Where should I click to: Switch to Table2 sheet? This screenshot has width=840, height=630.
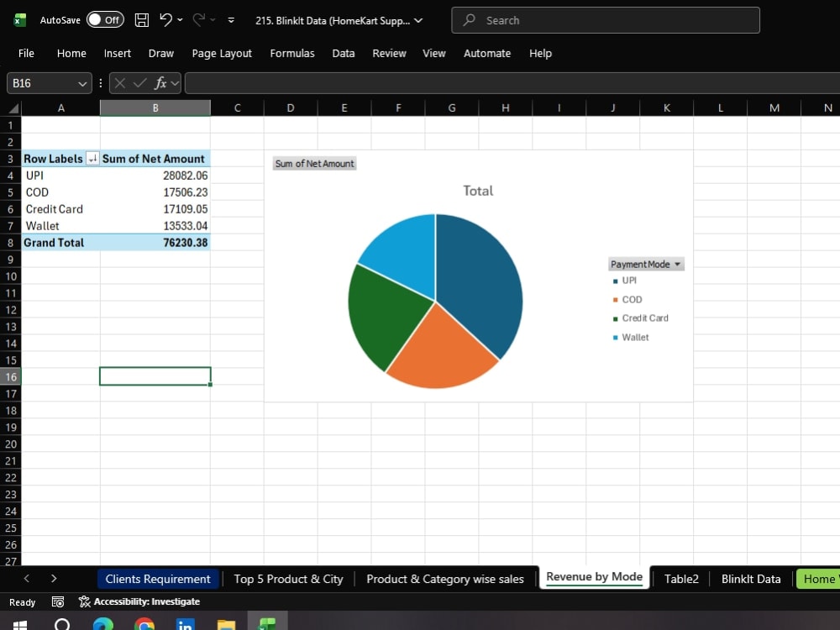click(681, 579)
